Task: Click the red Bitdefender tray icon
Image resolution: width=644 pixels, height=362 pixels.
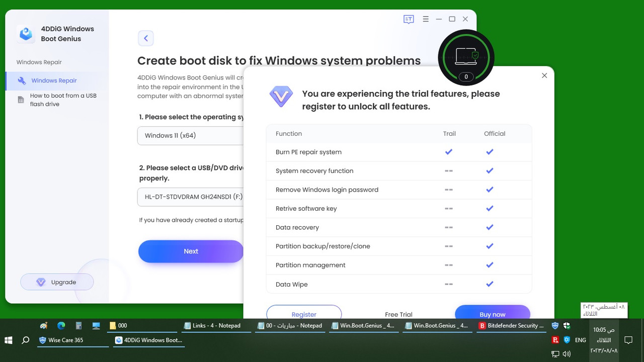Action: pos(555,340)
